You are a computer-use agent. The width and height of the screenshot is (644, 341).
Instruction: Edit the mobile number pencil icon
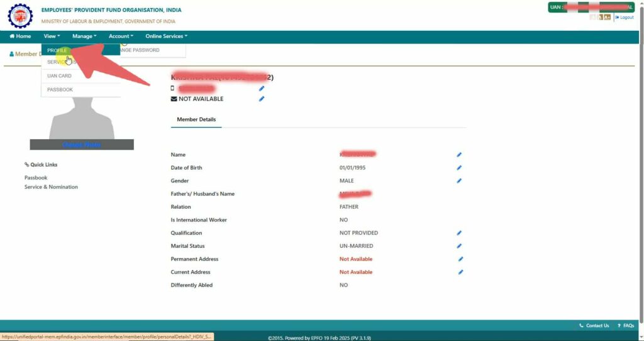click(262, 88)
